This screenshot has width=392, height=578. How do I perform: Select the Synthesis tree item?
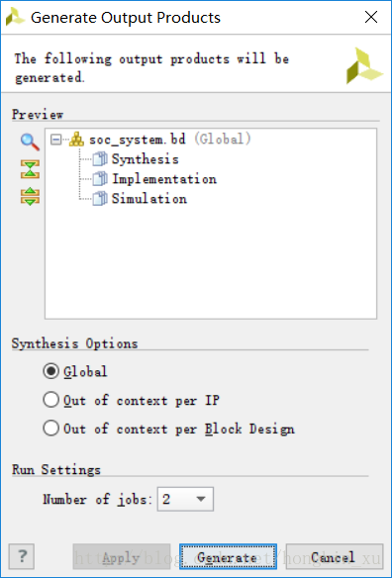[146, 159]
